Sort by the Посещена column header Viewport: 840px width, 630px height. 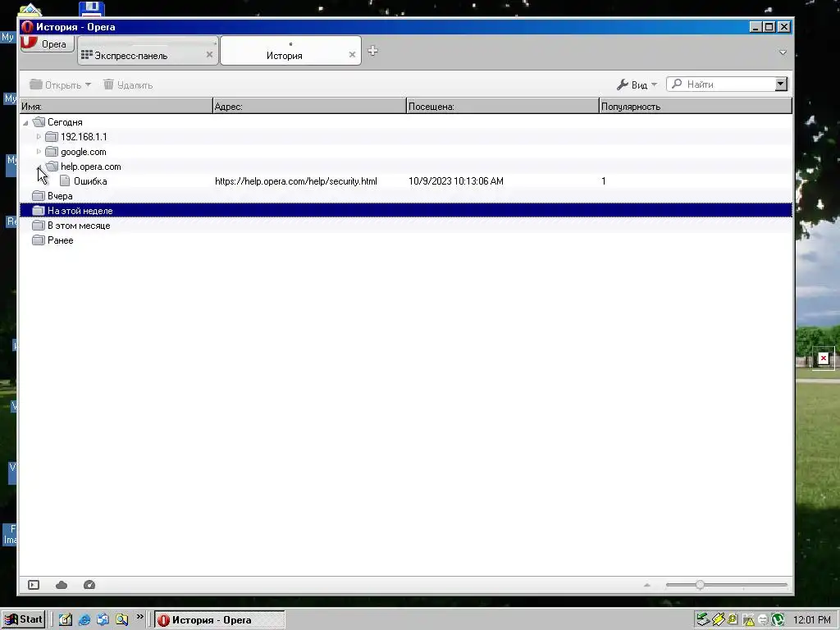(503, 106)
